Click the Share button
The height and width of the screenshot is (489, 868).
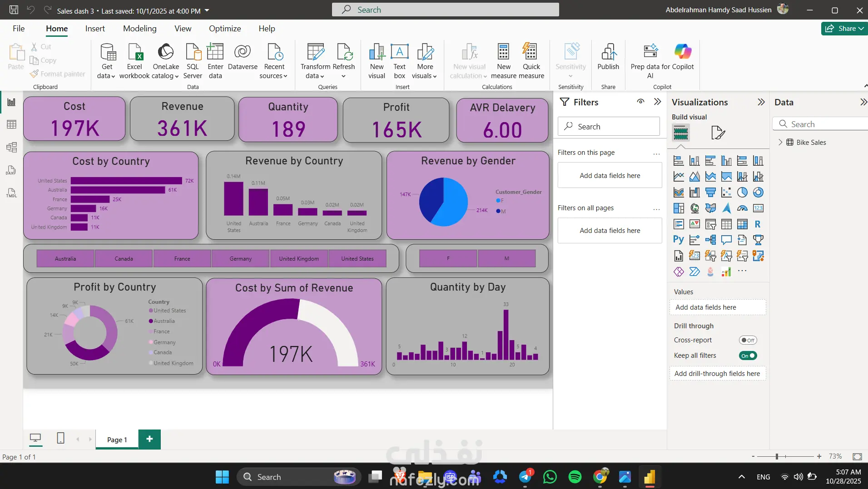[844, 29]
